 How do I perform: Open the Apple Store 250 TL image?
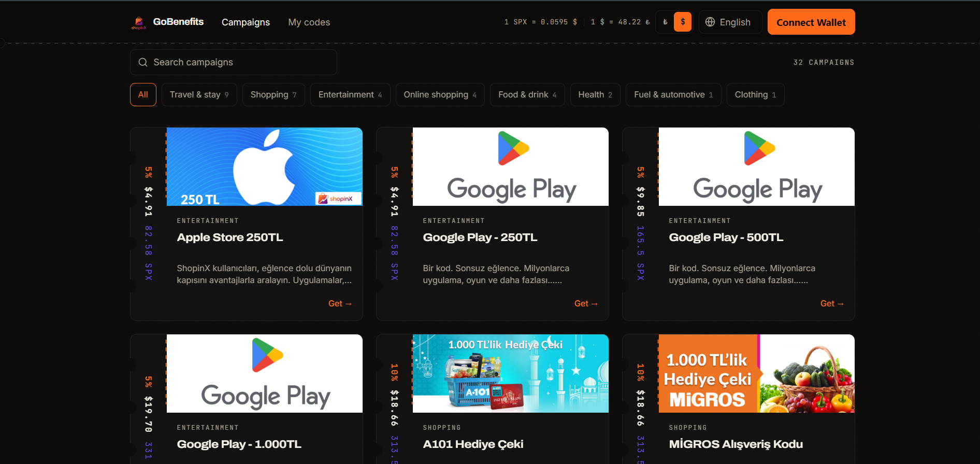click(265, 167)
